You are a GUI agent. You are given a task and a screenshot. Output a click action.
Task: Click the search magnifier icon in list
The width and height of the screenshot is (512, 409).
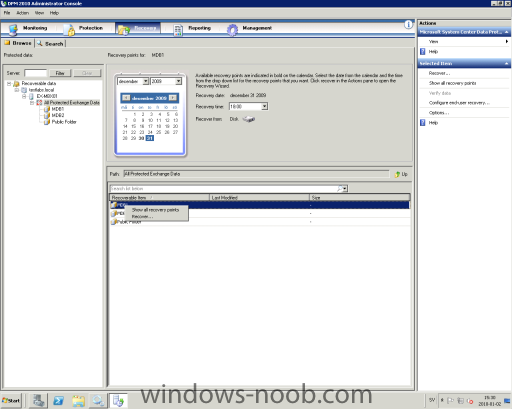click(x=340, y=188)
